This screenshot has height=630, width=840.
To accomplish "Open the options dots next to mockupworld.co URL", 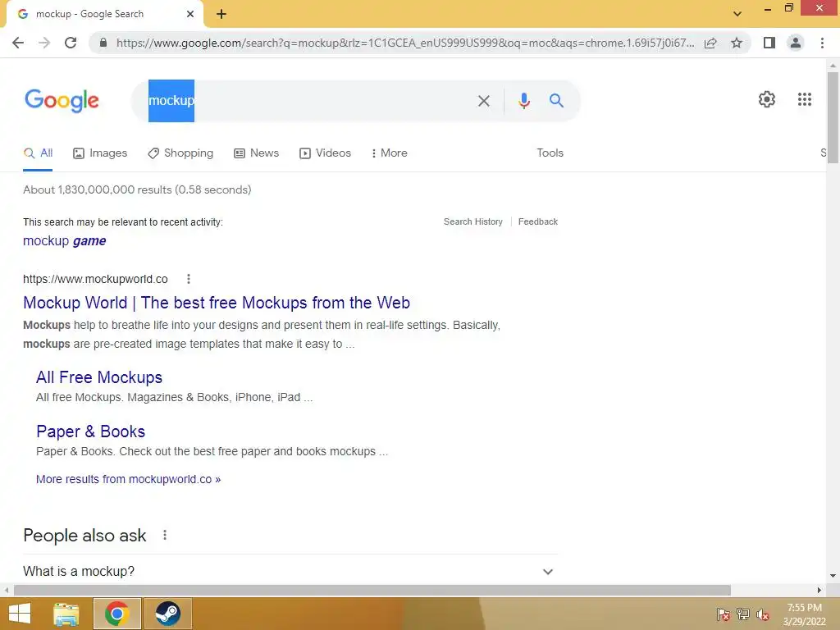I will (189, 279).
